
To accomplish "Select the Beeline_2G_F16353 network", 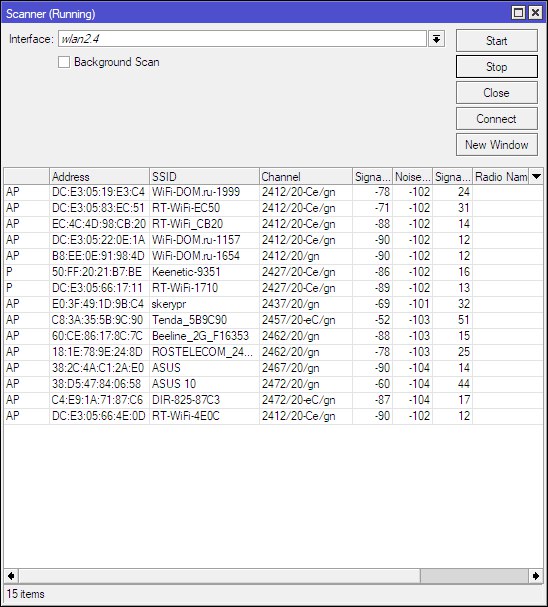I will [x=274, y=336].
